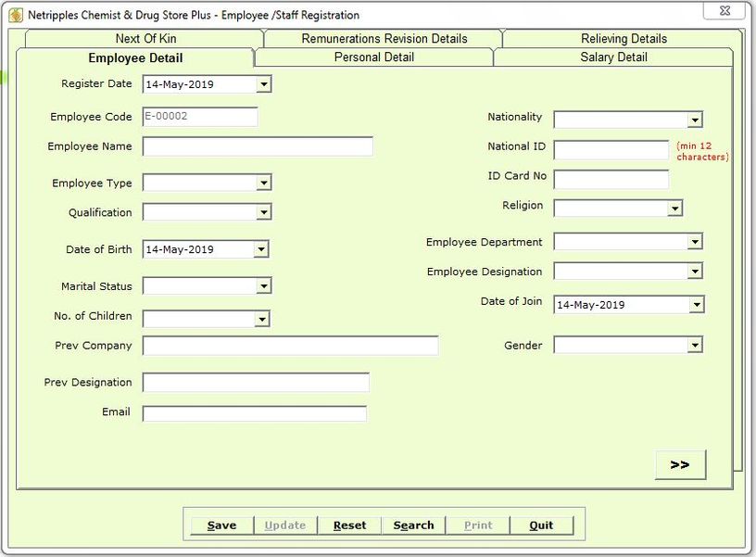The height and width of the screenshot is (557, 756).
Task: Close the Employee Registration window
Action: tap(724, 10)
